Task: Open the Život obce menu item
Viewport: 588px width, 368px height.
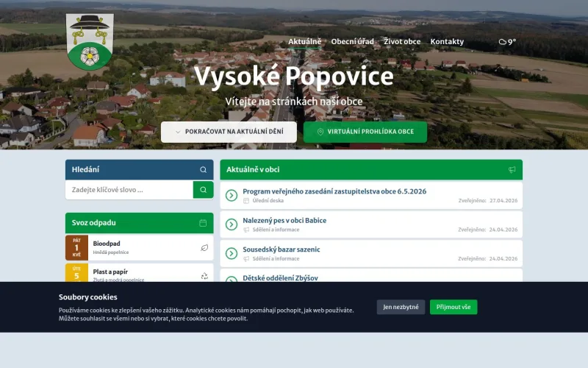Action: click(x=402, y=42)
